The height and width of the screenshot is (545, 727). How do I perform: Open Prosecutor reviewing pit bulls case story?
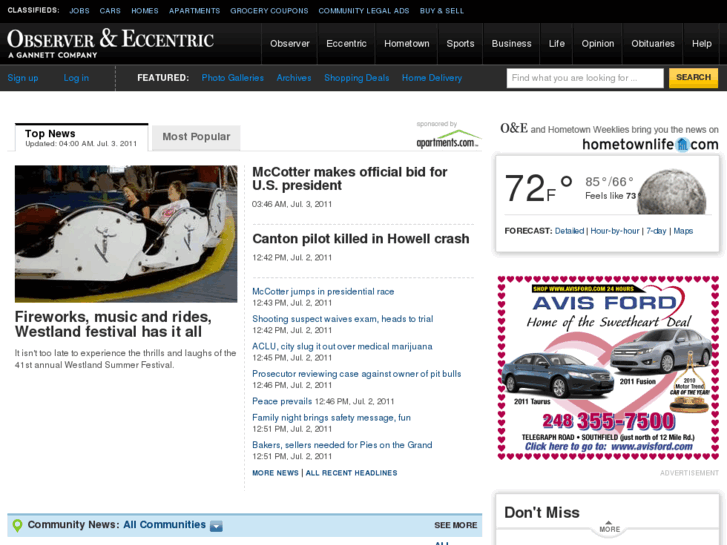357,373
